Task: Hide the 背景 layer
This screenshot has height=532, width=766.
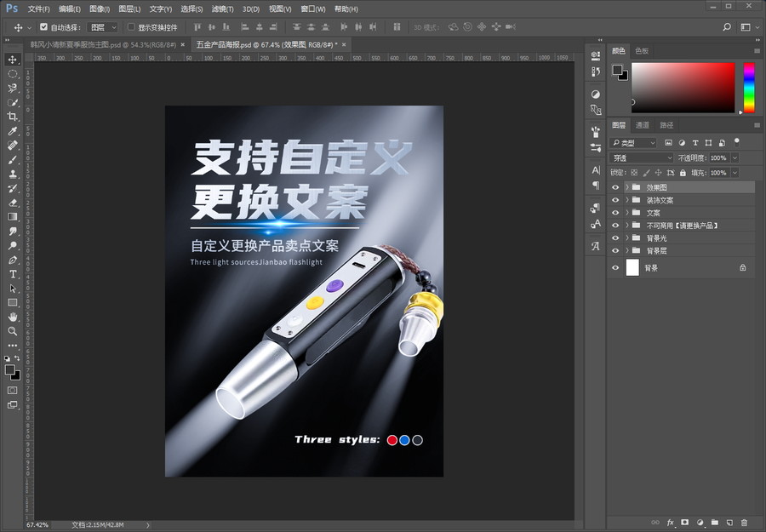Action: point(615,268)
